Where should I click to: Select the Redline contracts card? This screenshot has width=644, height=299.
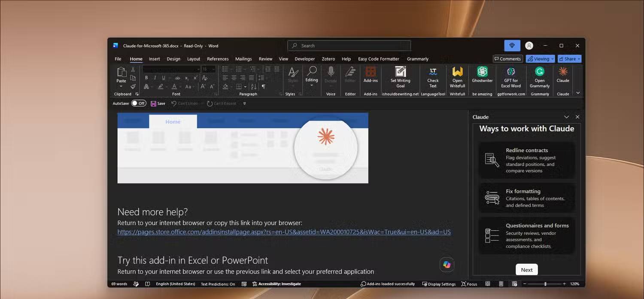click(x=527, y=160)
